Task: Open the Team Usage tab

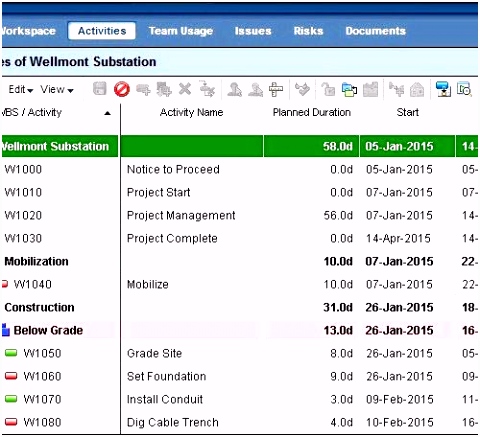Action: click(181, 31)
